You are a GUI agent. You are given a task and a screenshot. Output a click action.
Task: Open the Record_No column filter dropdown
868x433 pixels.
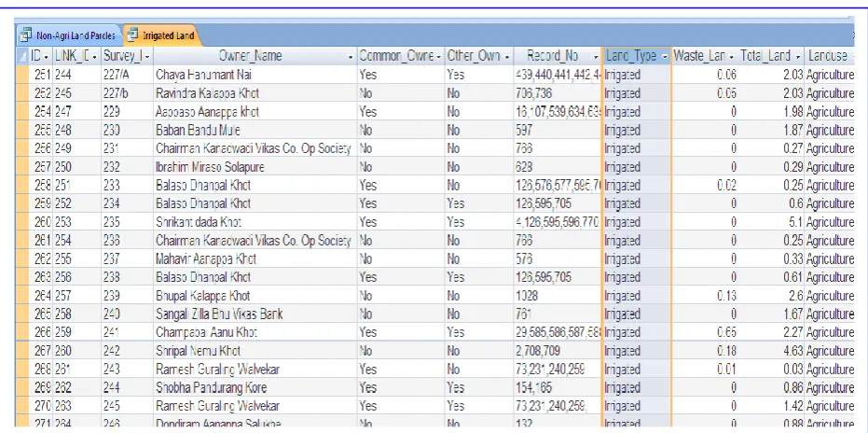pyautogui.click(x=596, y=57)
